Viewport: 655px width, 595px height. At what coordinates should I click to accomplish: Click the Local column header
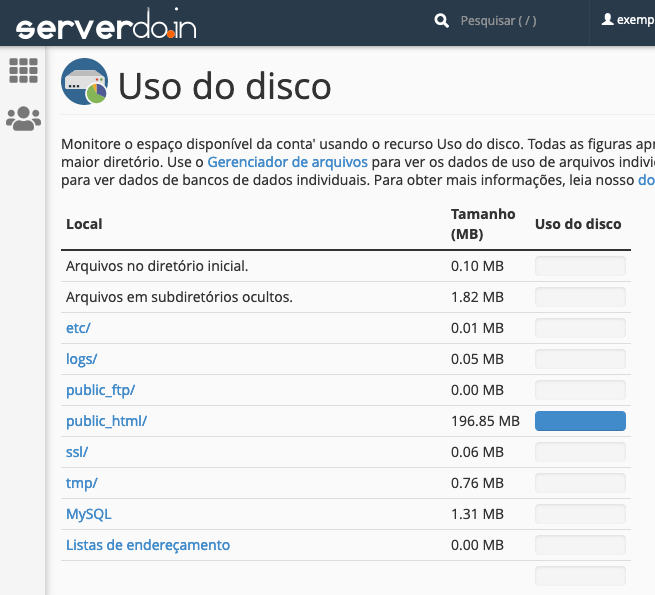click(84, 224)
